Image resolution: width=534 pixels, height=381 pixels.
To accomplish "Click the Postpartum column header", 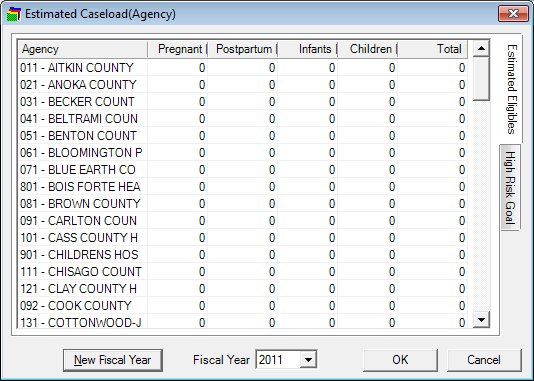I will [x=242, y=49].
